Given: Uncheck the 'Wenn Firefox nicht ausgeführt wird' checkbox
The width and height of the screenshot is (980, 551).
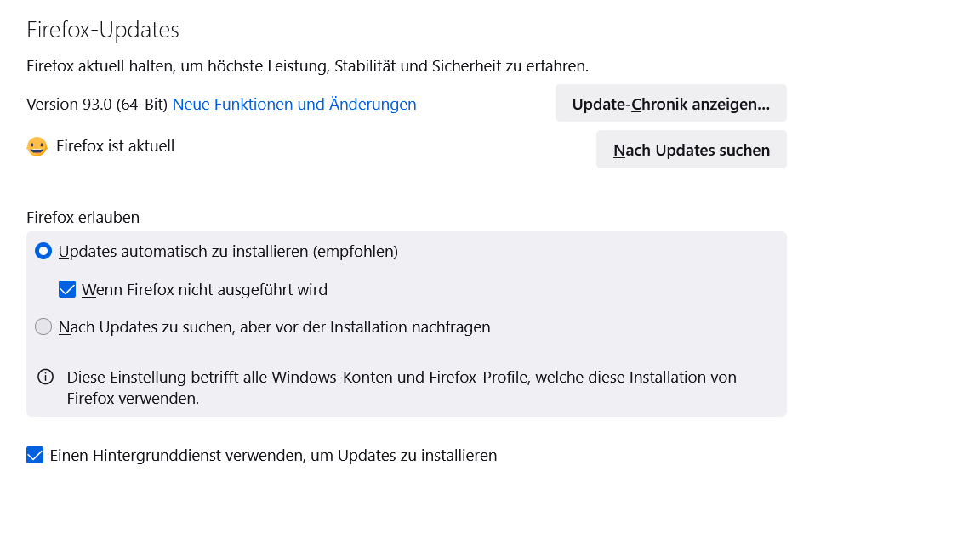Looking at the screenshot, I should [67, 289].
